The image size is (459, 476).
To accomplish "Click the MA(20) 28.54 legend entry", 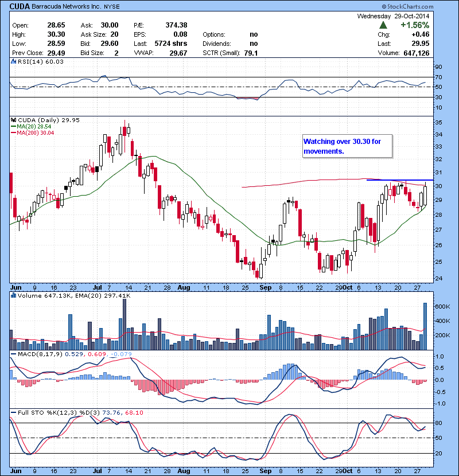I will point(31,126).
